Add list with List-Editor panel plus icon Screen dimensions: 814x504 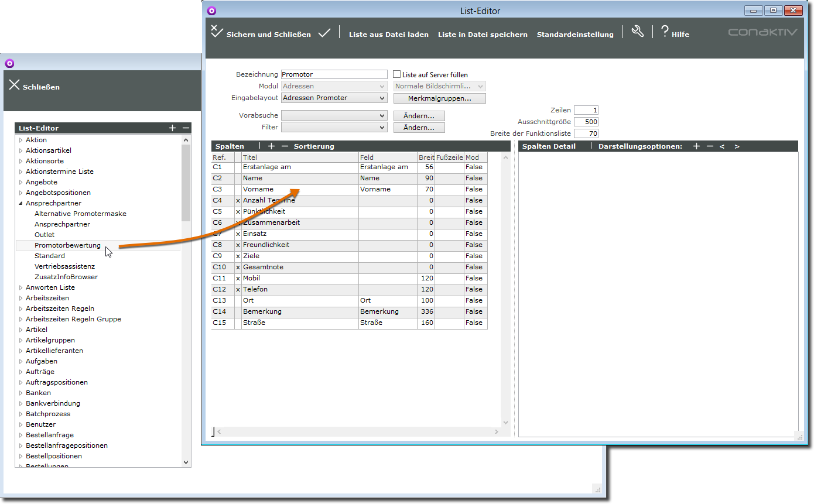point(172,128)
